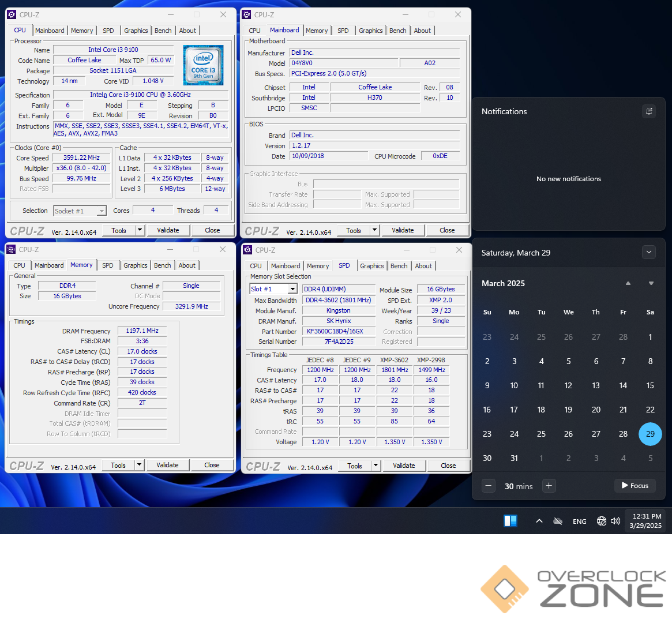Select March 31 in calendar
The image size is (672, 619).
tap(515, 458)
